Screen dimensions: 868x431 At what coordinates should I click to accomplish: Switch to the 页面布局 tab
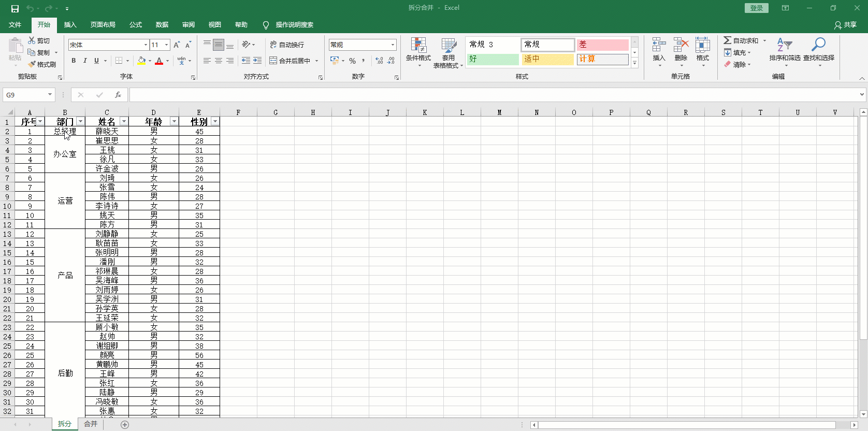pyautogui.click(x=103, y=25)
